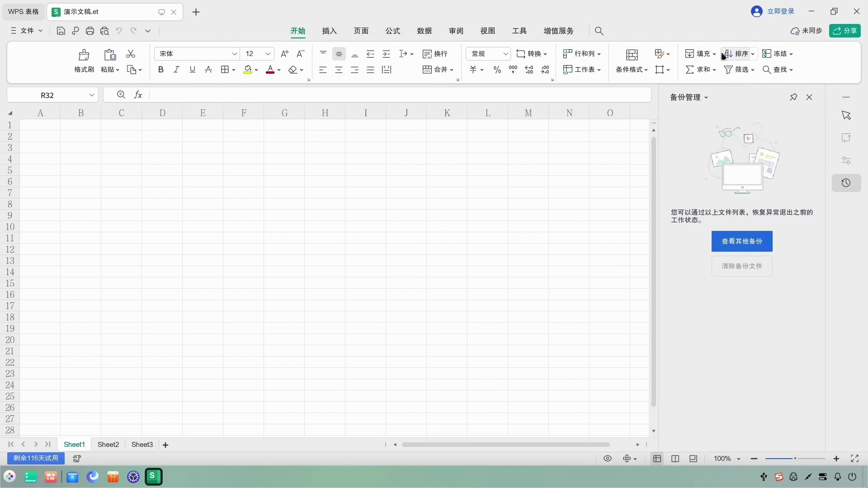868x488 pixels.
Task: Toggle align right horizontally
Action: [354, 70]
